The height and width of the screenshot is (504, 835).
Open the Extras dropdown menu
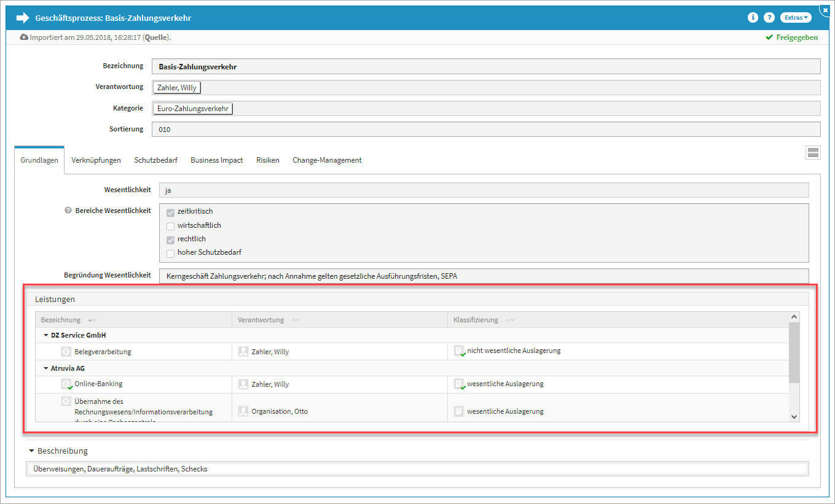tap(796, 18)
